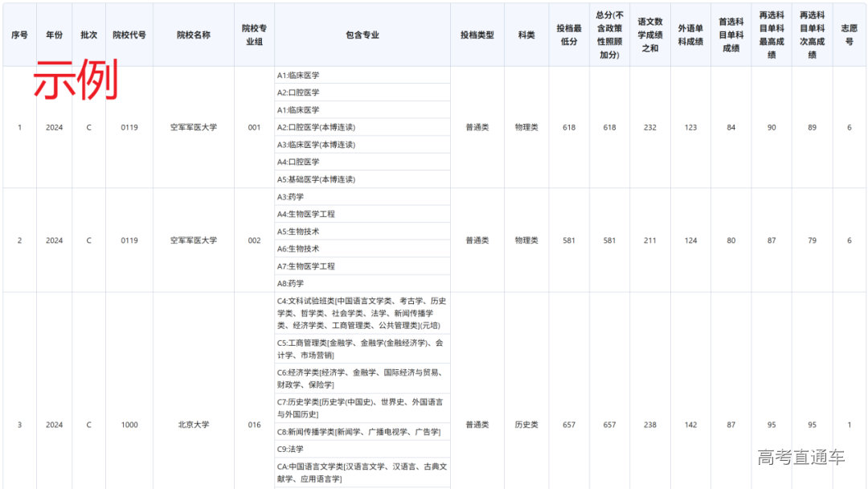Select the 空军军医大学 cell in group 001 row

[193, 127]
